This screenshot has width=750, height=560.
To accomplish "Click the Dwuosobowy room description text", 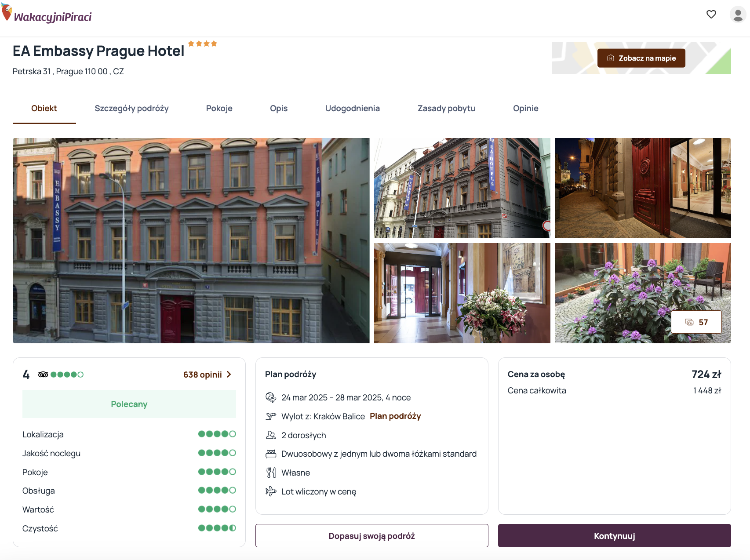I will click(379, 454).
